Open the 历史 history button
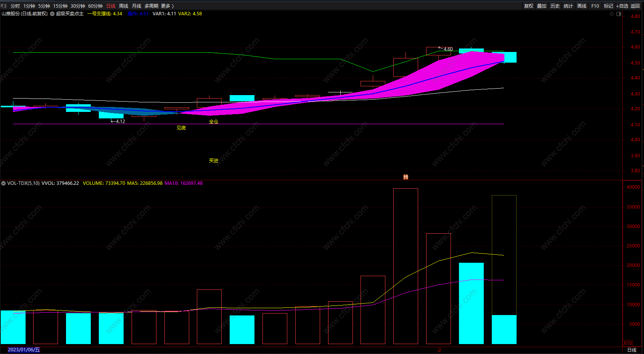This screenshot has width=644, height=354. tap(555, 6)
